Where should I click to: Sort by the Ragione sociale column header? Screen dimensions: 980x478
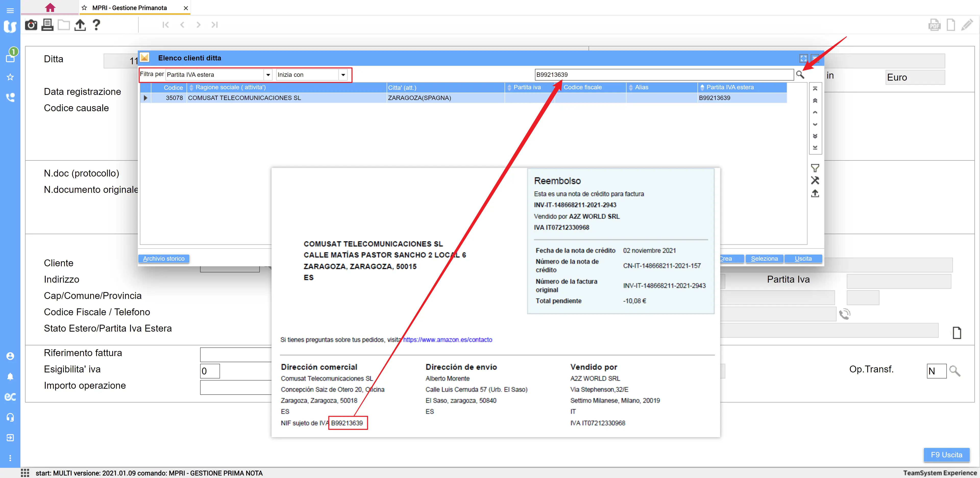pyautogui.click(x=230, y=87)
